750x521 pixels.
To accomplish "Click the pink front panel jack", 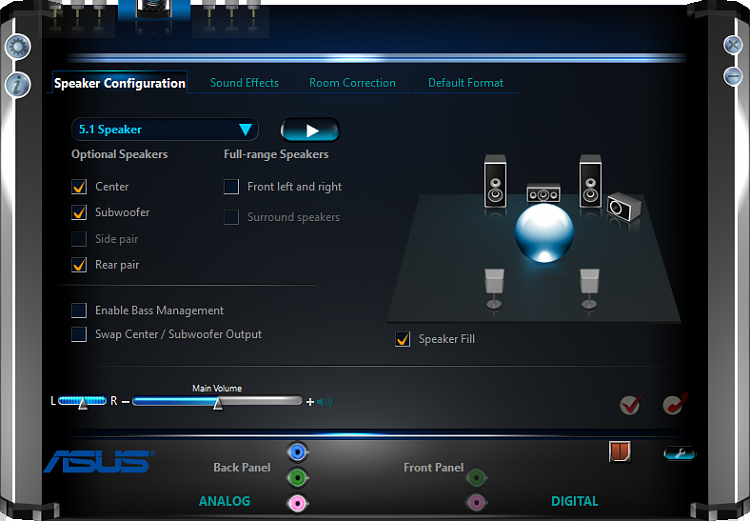I will click(476, 502).
